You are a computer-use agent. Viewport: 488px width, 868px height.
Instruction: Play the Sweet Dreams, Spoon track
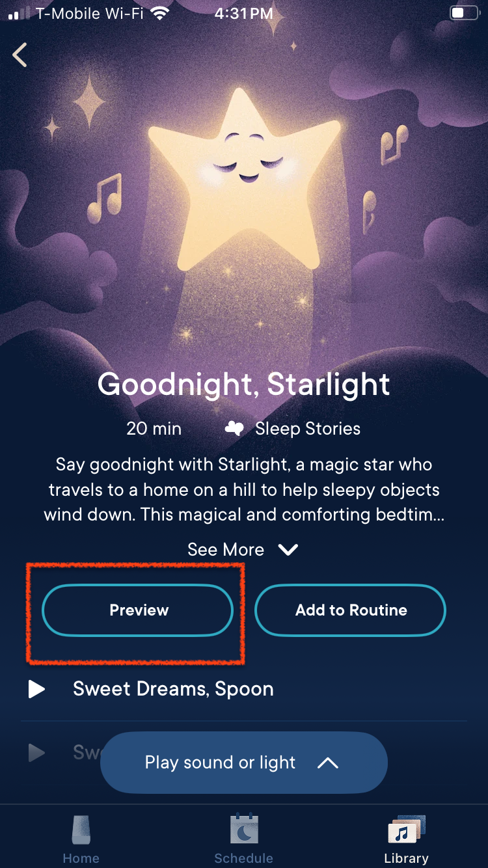click(x=37, y=689)
